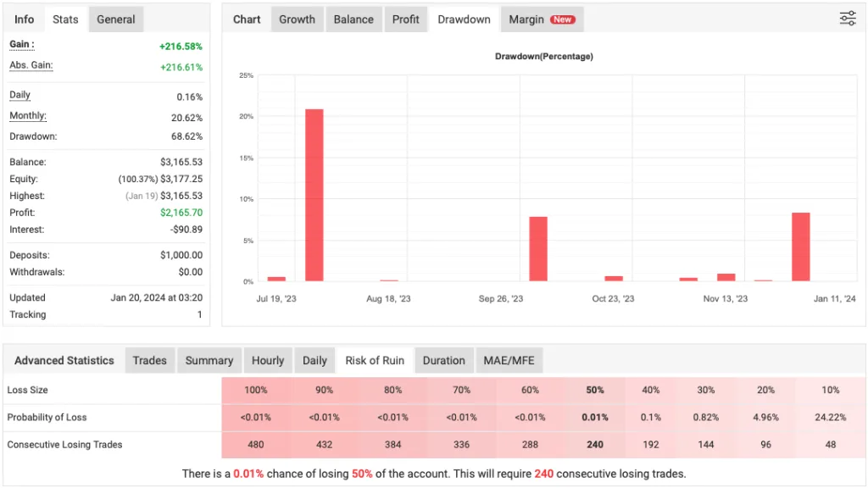Open the General tab
The image size is (868, 488).
(x=116, y=19)
